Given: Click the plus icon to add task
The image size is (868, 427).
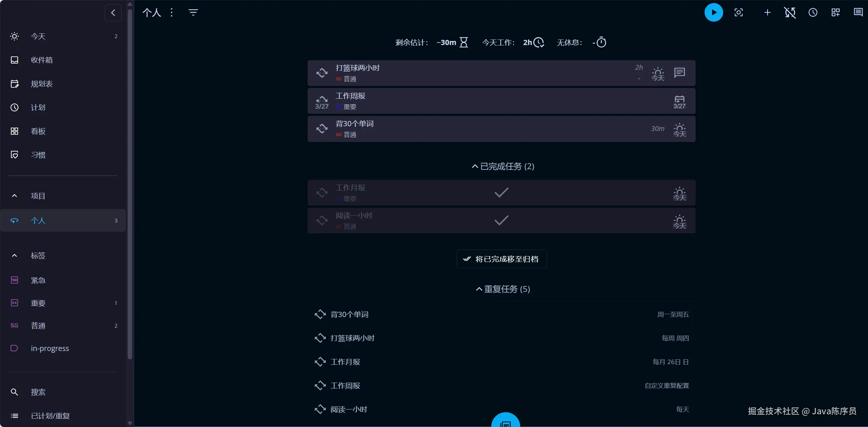Looking at the screenshot, I should (767, 13).
